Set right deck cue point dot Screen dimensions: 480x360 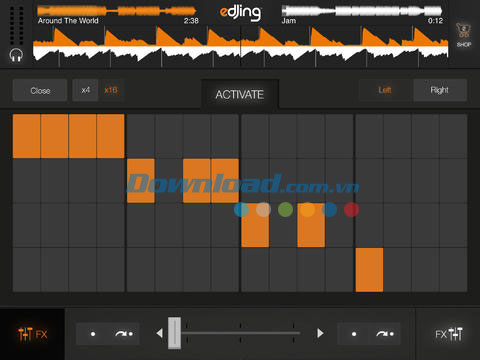pos(354,334)
